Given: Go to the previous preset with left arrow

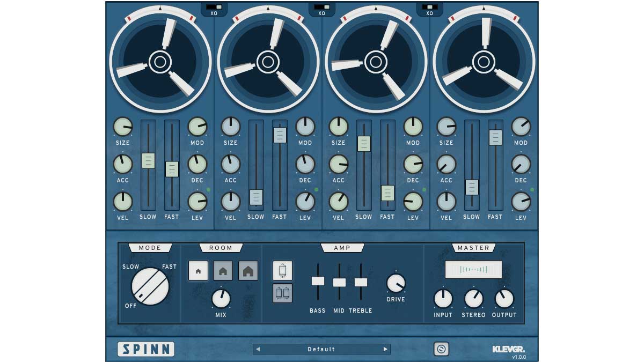Looking at the screenshot, I should [x=258, y=349].
